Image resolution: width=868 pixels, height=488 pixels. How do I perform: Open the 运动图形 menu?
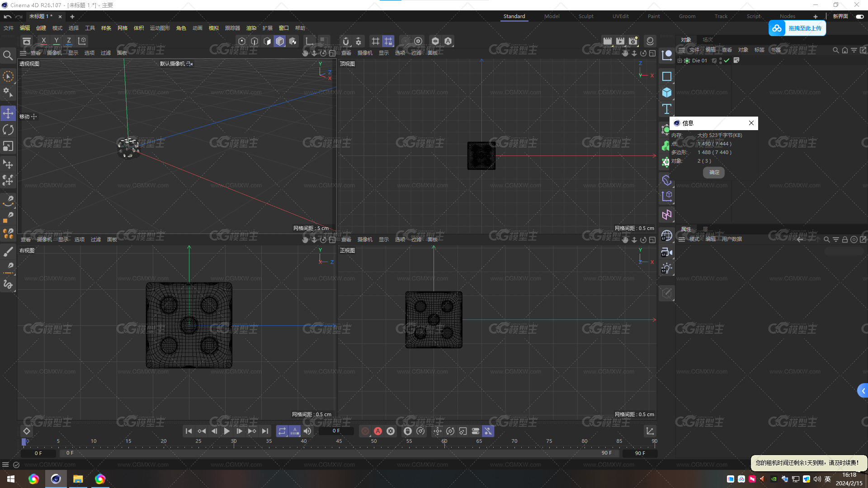(160, 28)
